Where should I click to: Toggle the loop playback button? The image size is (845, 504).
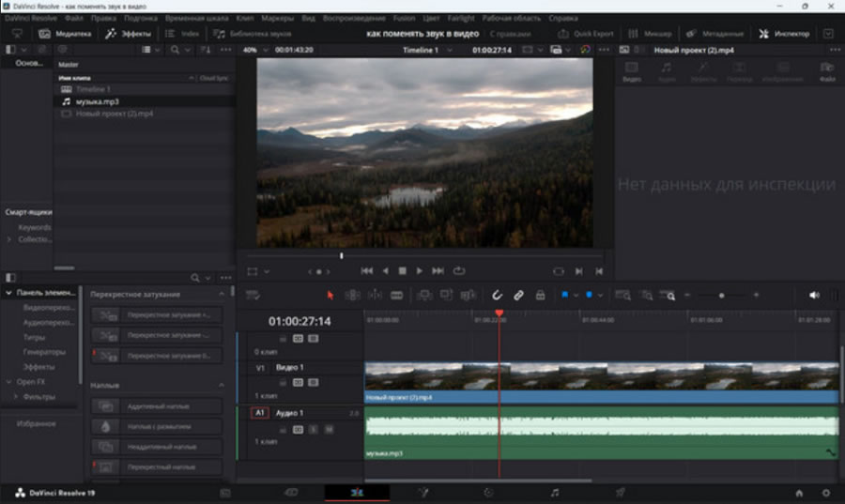458,271
